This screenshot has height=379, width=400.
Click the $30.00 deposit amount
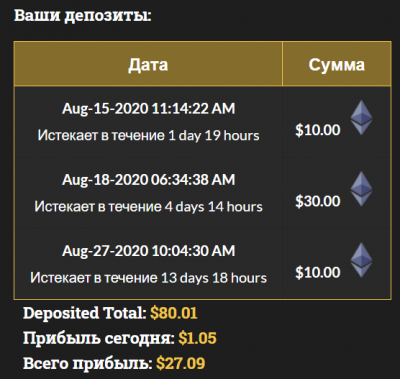(x=318, y=201)
